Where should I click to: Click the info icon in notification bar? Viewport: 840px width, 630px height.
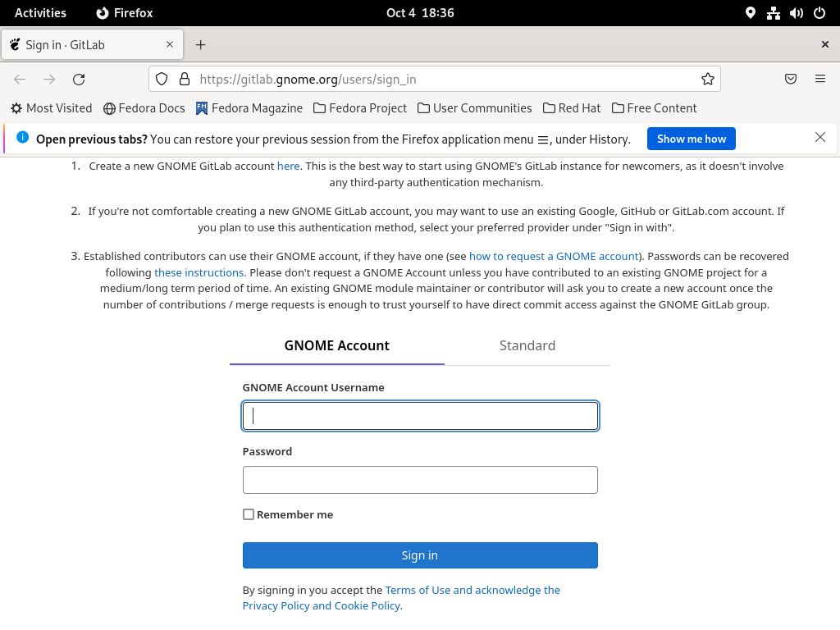tap(22, 137)
